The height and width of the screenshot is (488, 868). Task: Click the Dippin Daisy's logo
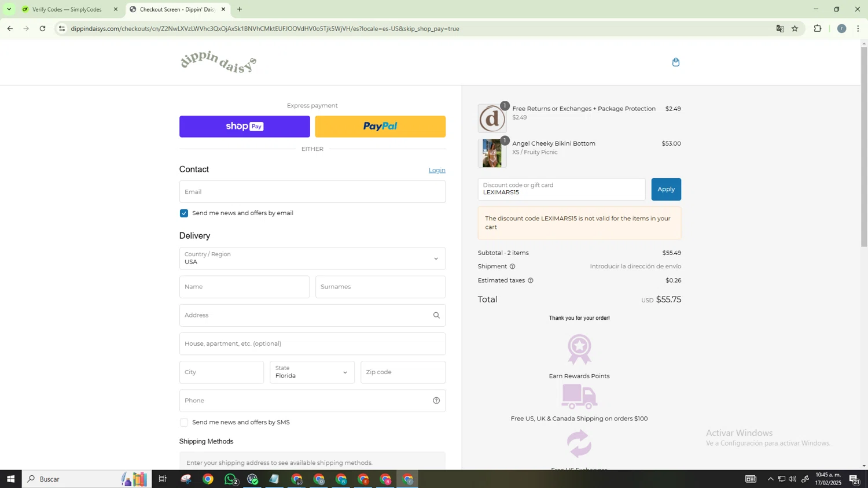(218, 62)
